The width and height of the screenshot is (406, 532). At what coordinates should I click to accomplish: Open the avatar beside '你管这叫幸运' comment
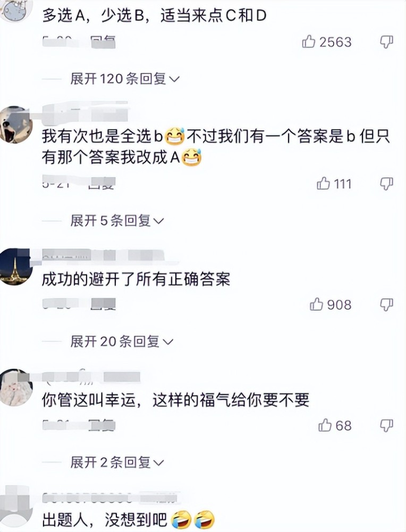[x=16, y=387]
